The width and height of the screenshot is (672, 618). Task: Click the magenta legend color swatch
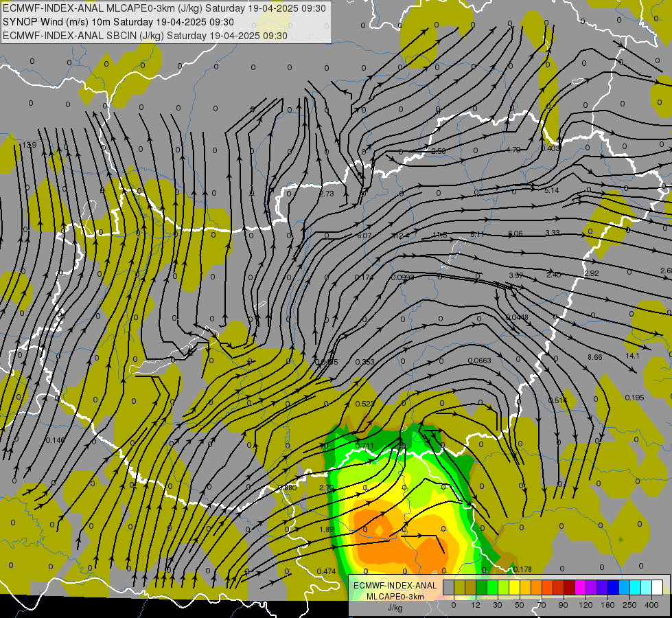581,587
